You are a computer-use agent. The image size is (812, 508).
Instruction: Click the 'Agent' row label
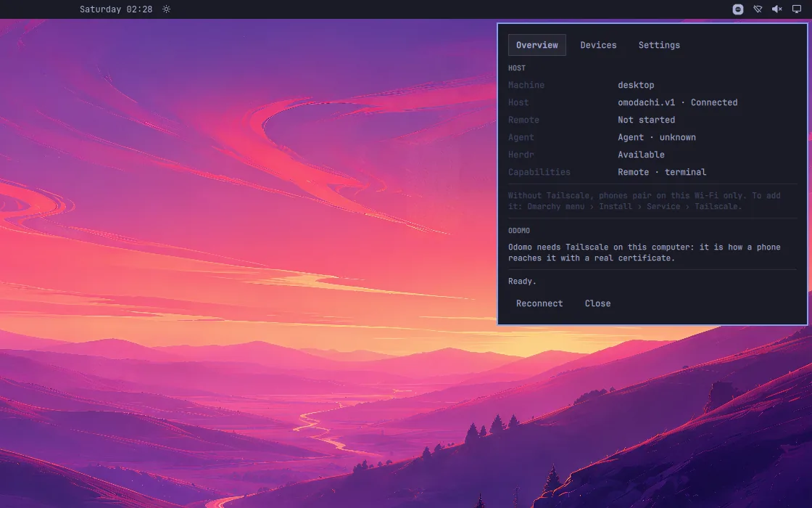521,137
